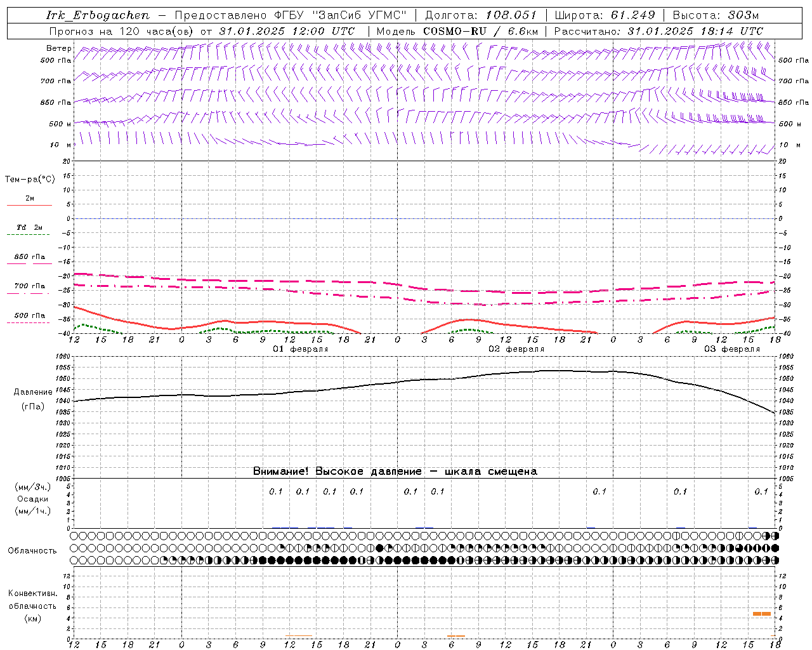Viewport: 812px width, 650px height.
Task: Click the '500 гПа' temperature legend entry
Action: (x=30, y=315)
